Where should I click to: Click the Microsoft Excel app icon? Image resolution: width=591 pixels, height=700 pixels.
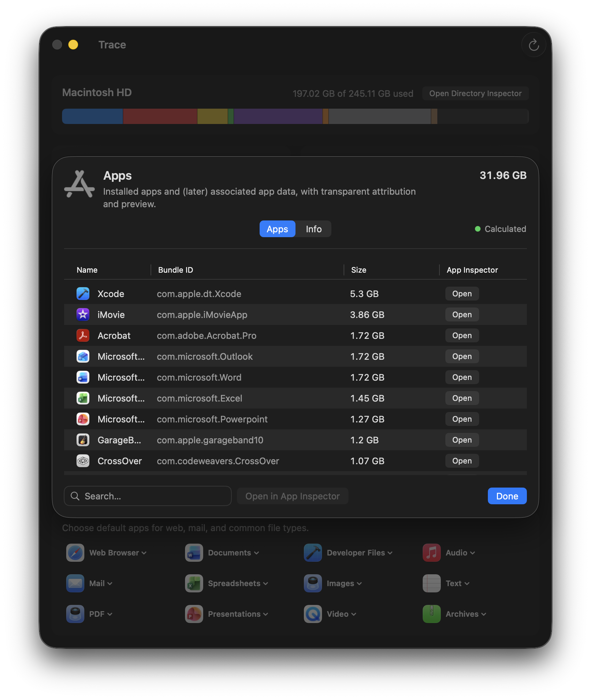point(83,398)
